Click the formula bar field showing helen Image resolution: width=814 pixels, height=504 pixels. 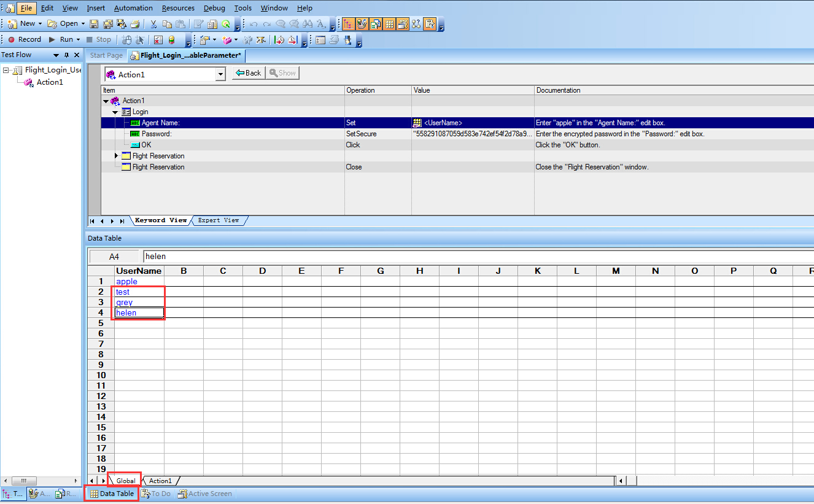(478, 257)
